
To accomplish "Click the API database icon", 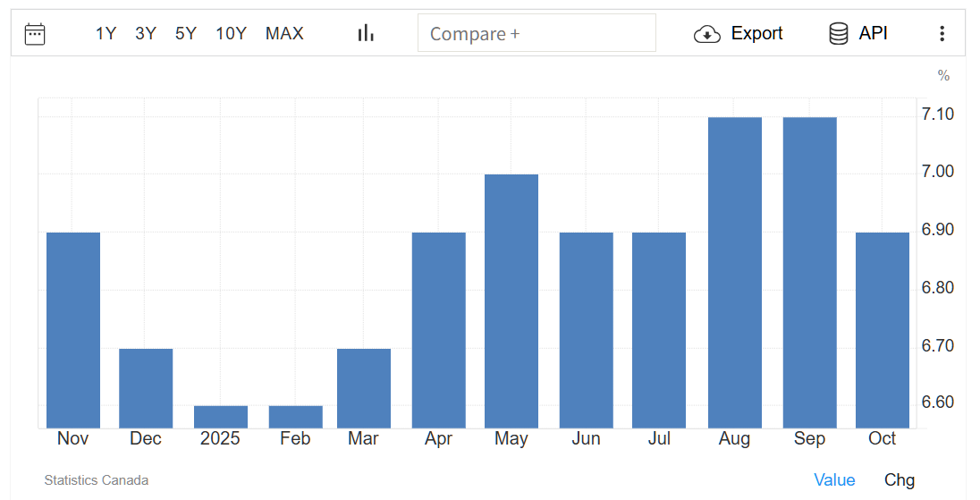I will click(x=838, y=34).
